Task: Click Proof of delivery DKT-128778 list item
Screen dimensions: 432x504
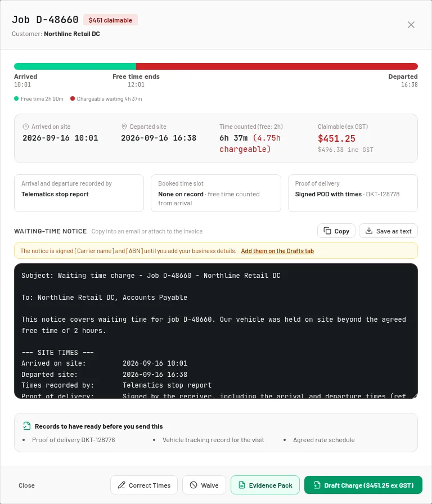Action: coord(73,440)
